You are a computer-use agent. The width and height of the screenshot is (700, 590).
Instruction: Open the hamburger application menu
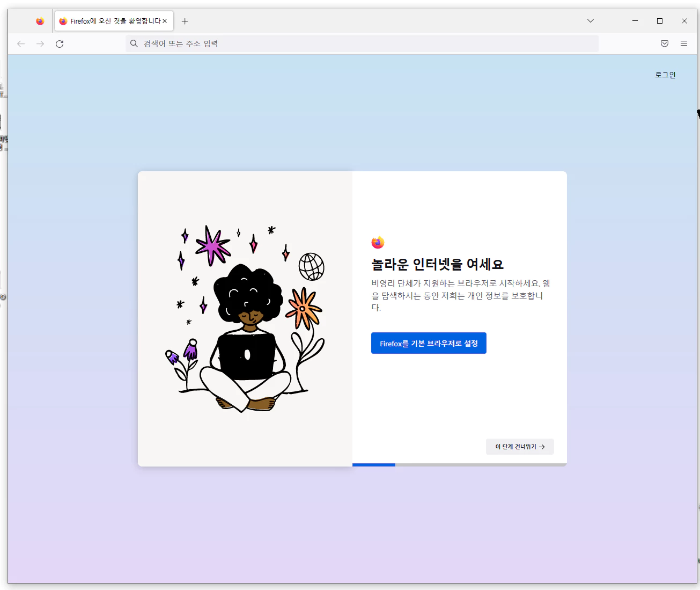684,43
